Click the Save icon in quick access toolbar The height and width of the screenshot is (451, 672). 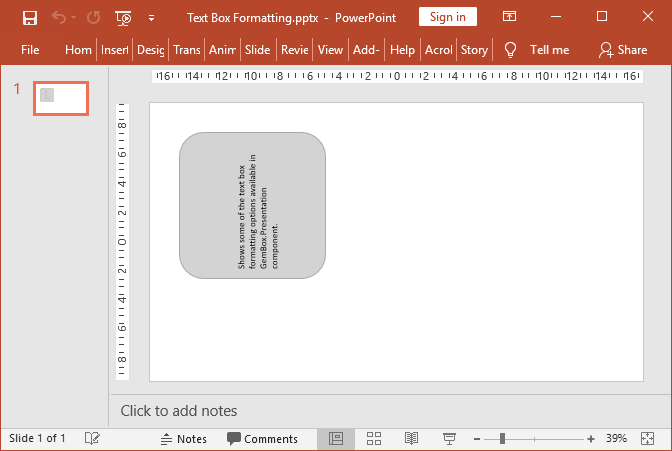(x=29, y=17)
